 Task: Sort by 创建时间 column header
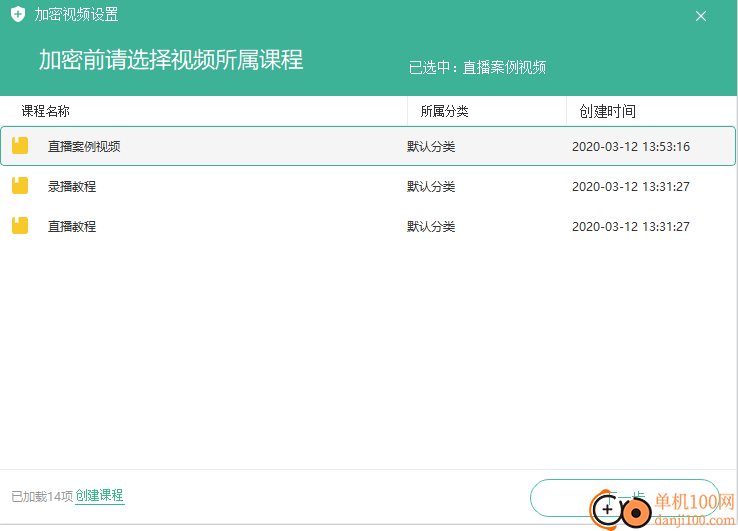click(608, 111)
